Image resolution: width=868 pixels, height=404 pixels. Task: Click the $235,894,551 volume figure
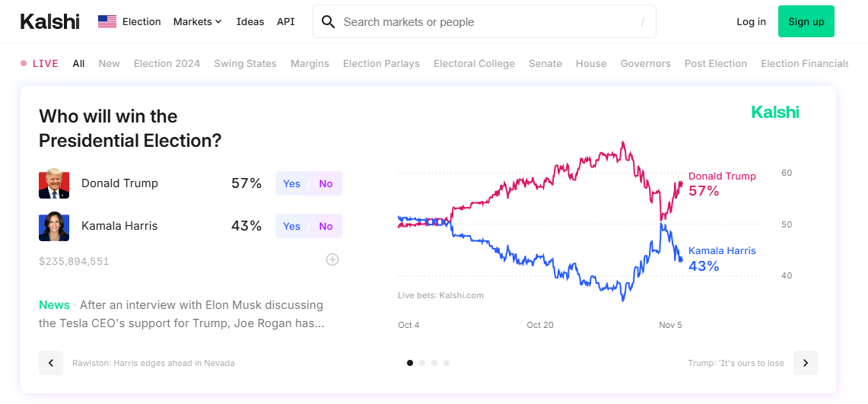[x=75, y=261]
